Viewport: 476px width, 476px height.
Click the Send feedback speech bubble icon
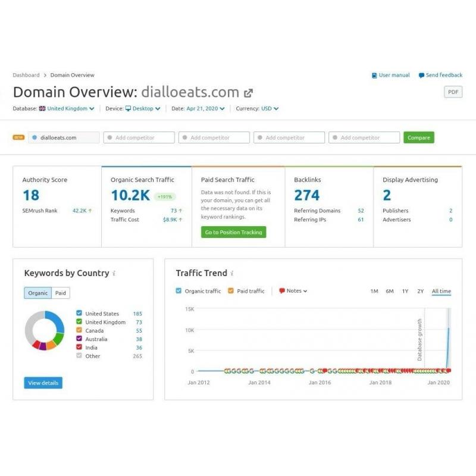(421, 76)
